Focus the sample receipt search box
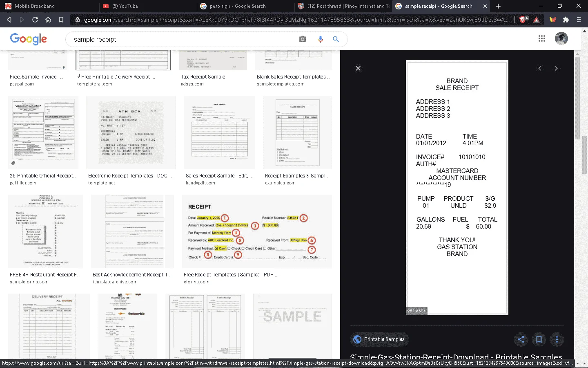 click(184, 39)
